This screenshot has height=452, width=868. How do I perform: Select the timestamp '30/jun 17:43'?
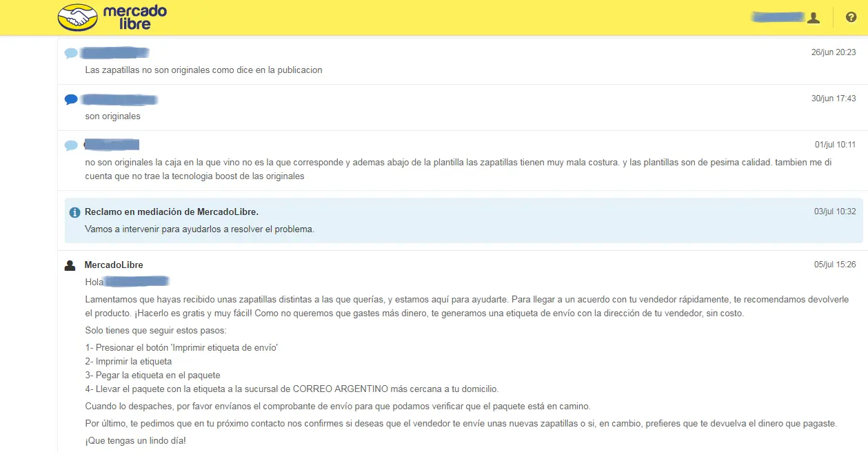[834, 99]
